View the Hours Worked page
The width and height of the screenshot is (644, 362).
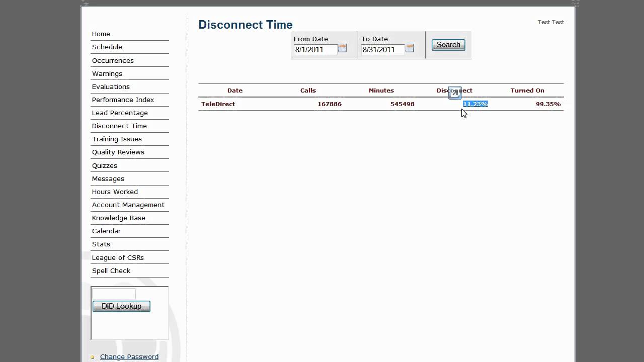click(115, 192)
